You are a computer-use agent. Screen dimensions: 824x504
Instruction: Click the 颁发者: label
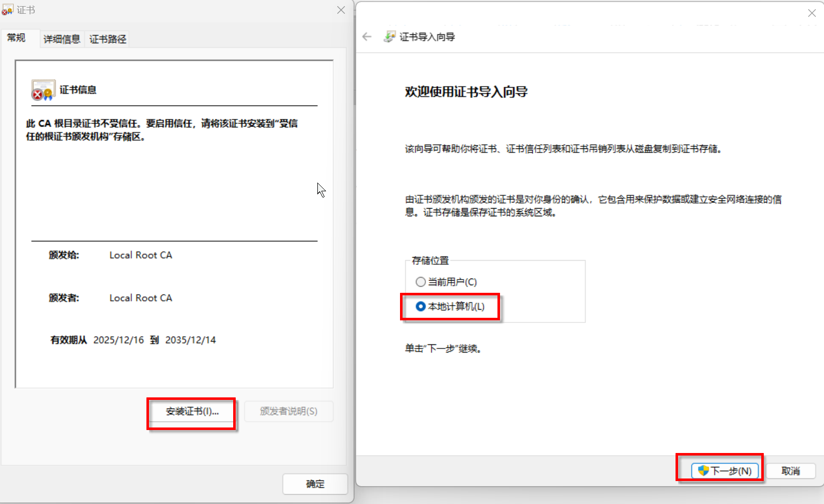tap(64, 298)
